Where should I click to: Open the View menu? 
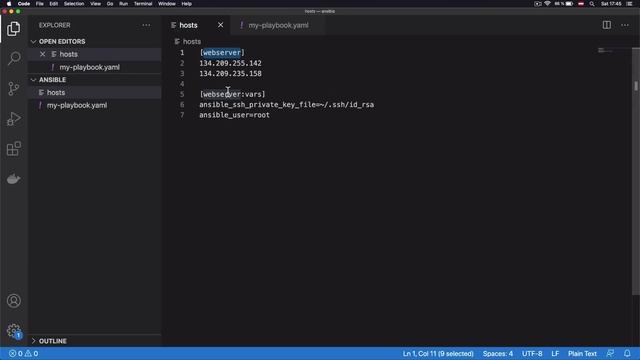tap(95, 4)
